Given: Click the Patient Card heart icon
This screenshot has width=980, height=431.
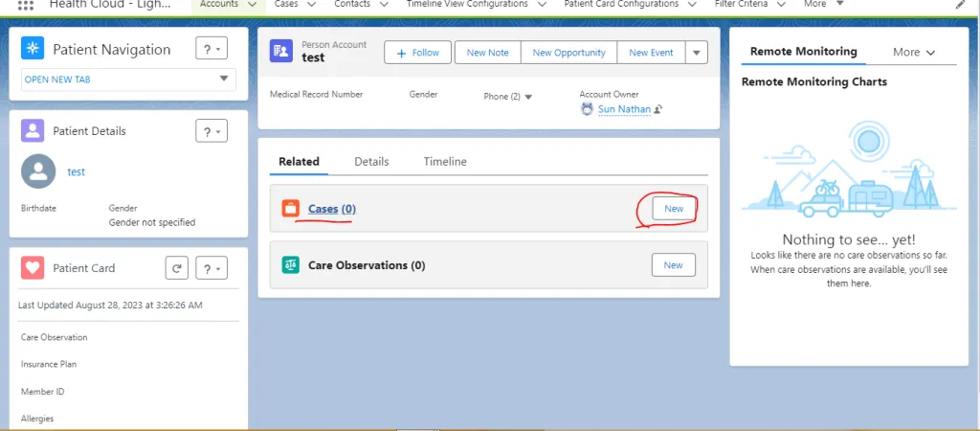Looking at the screenshot, I should pos(33,268).
